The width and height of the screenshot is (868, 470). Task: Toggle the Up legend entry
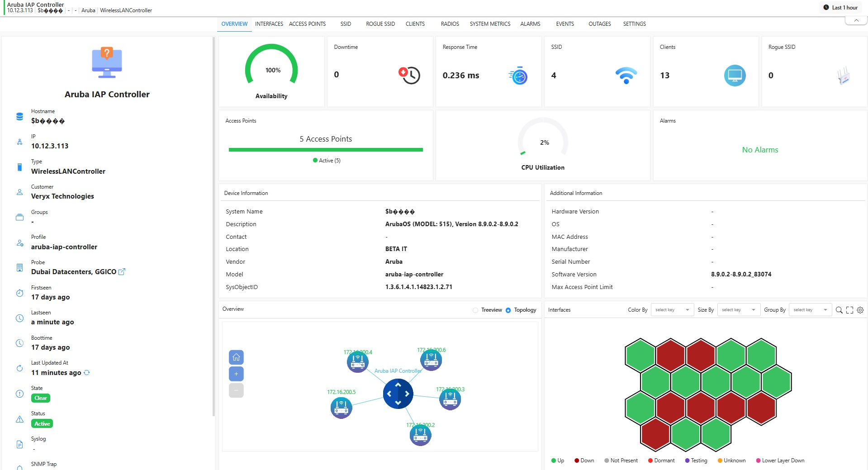click(x=557, y=461)
